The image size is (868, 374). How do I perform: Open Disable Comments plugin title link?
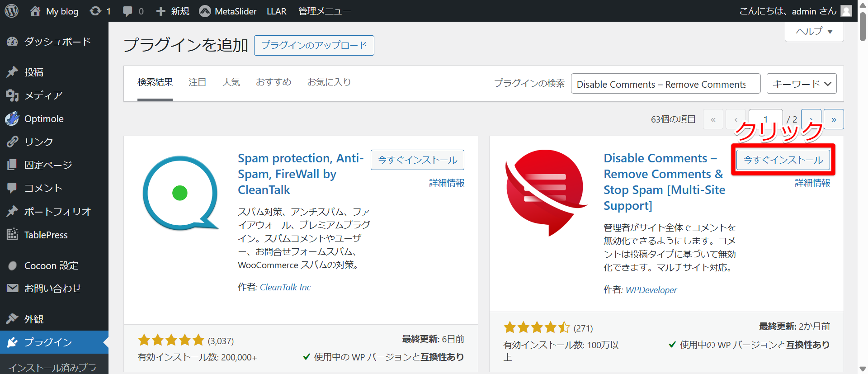[665, 182]
